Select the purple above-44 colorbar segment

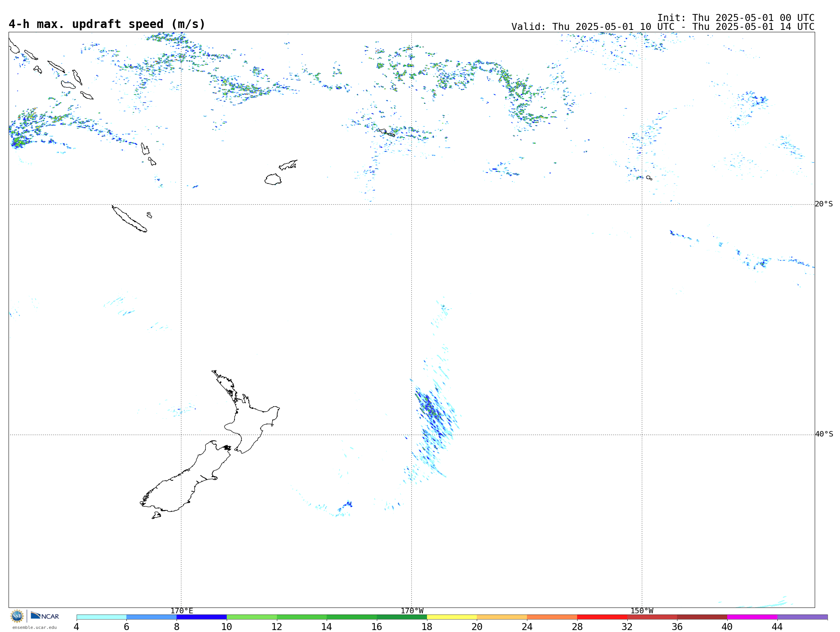pos(802,617)
